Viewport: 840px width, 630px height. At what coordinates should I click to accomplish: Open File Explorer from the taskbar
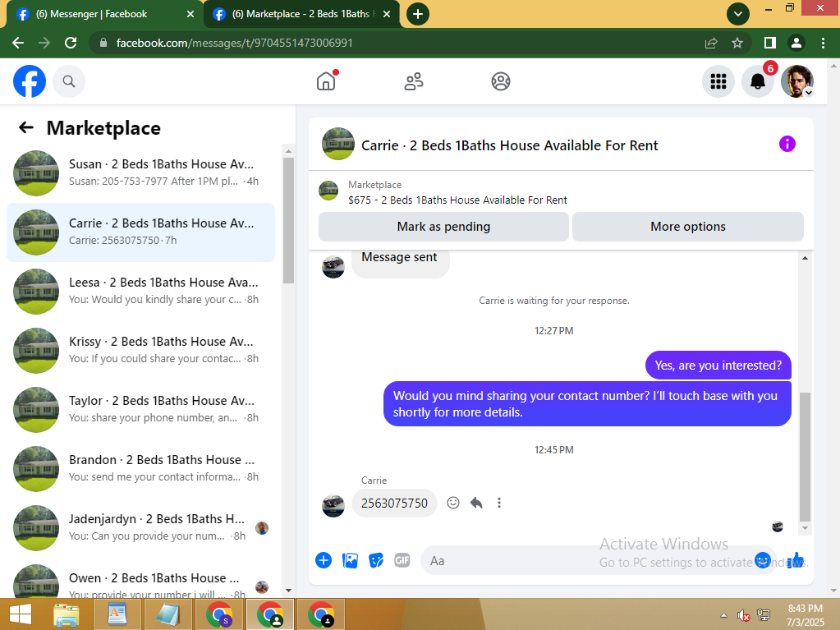(67, 614)
